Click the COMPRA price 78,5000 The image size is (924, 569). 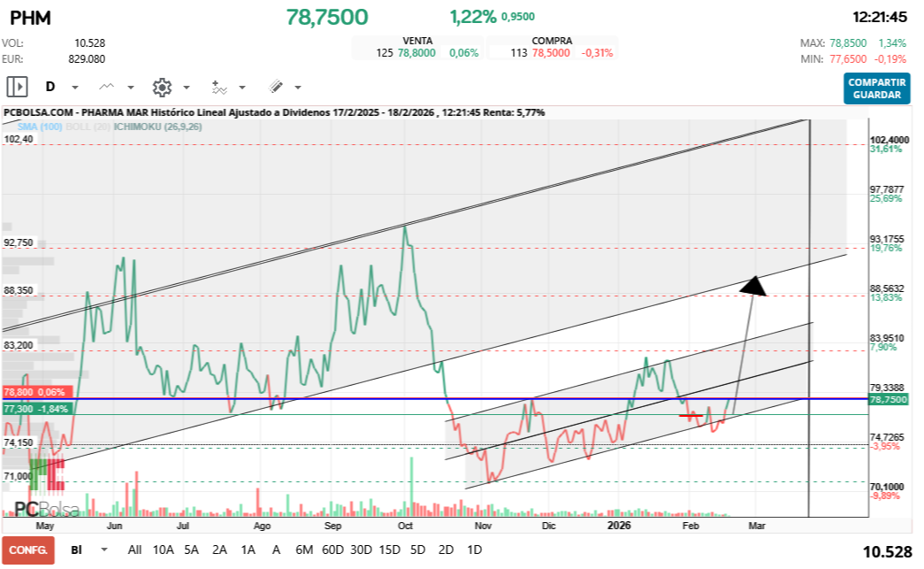(551, 52)
